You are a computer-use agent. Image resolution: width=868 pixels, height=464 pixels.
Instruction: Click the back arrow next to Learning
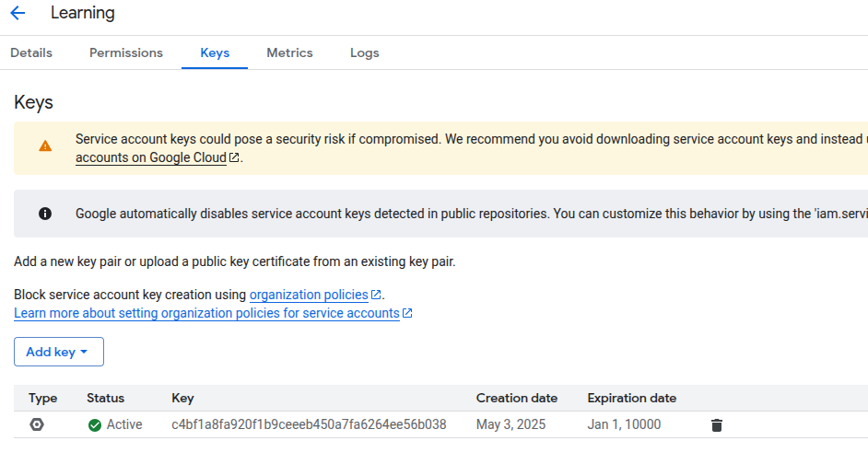coord(18,14)
